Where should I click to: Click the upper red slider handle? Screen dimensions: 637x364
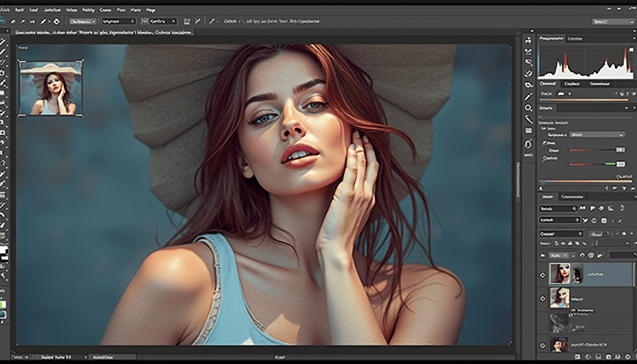pos(620,150)
